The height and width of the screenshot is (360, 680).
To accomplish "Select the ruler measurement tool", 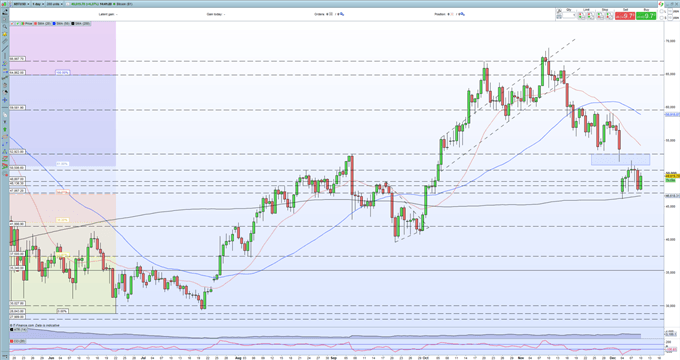I will coord(5,41).
